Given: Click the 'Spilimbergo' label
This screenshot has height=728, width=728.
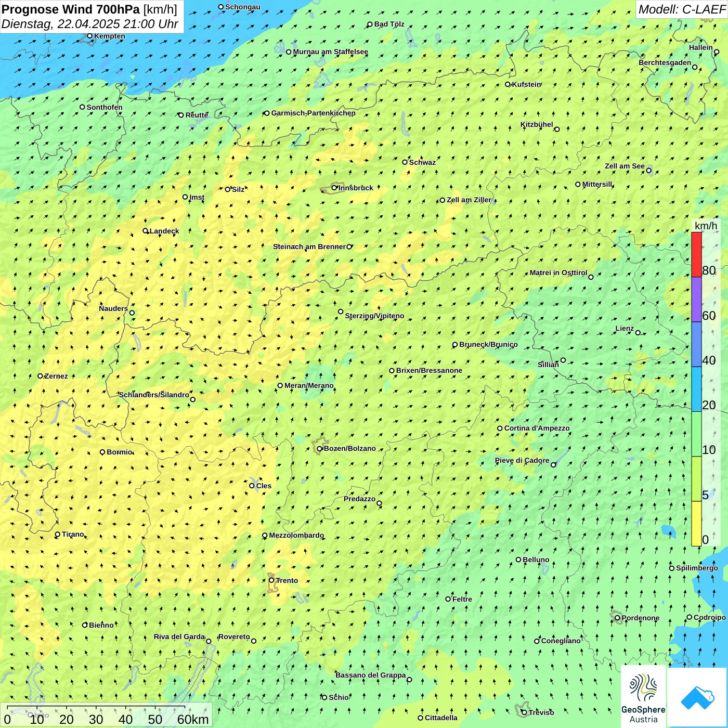Looking at the screenshot, I should 697,568.
